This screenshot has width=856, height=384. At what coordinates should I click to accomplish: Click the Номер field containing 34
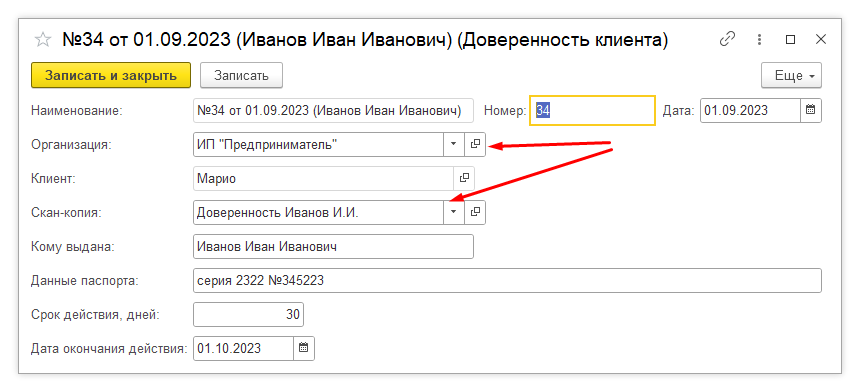592,111
